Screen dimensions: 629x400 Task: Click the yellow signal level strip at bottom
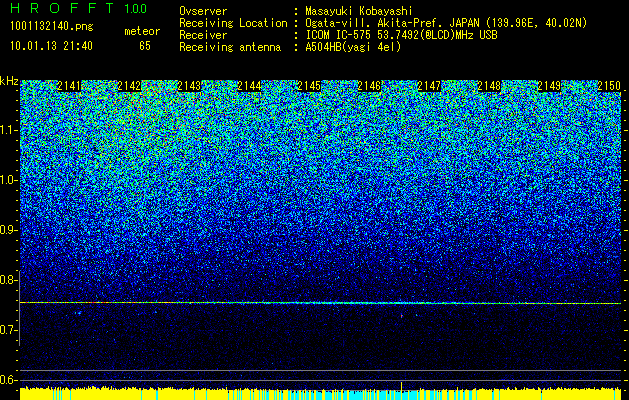[320, 394]
